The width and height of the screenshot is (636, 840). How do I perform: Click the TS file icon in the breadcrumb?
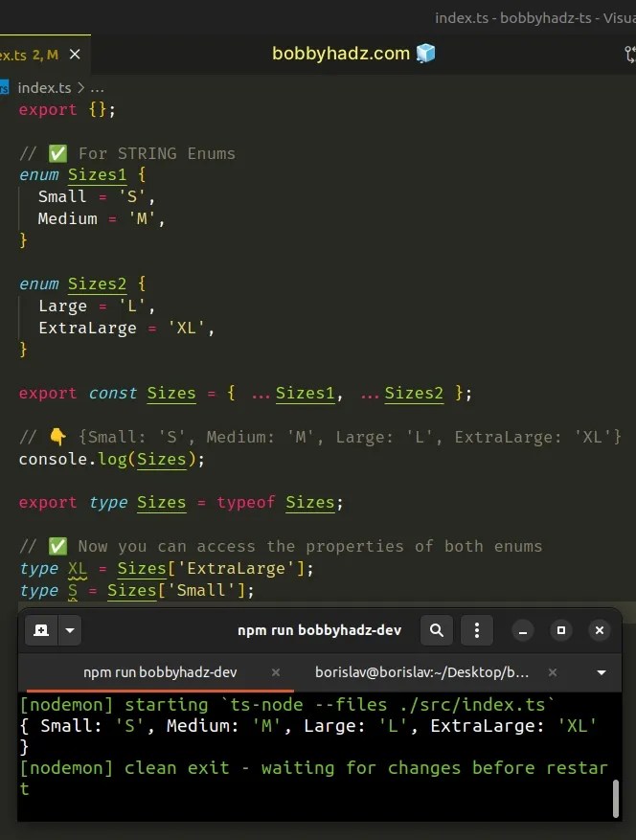click(4, 87)
